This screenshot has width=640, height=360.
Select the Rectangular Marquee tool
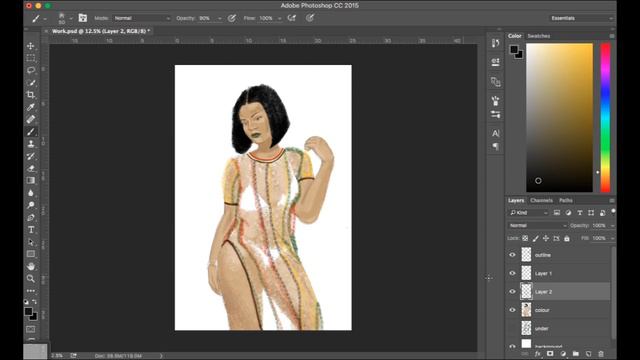(31, 58)
